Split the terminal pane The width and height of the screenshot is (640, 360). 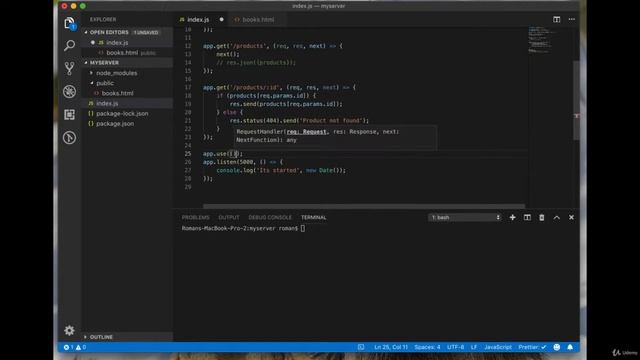pos(527,218)
